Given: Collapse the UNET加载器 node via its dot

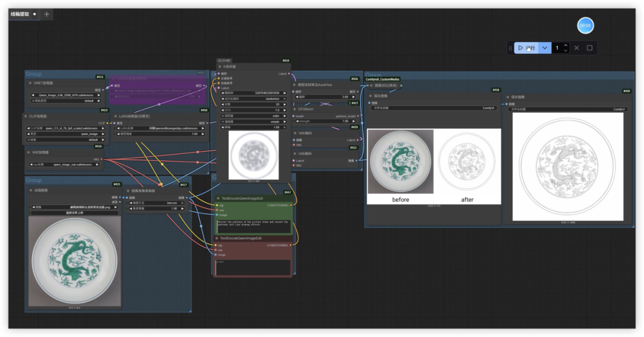Looking at the screenshot, I should (30, 83).
